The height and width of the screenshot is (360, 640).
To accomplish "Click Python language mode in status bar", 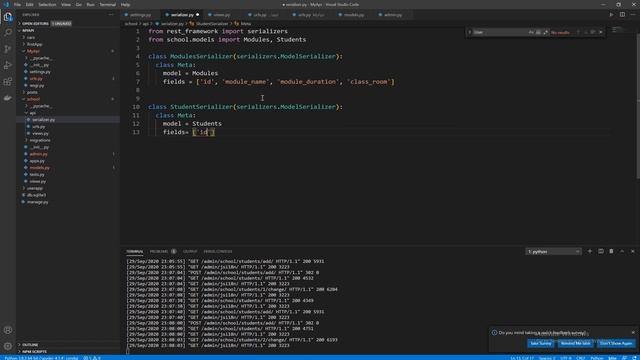I will (596, 358).
